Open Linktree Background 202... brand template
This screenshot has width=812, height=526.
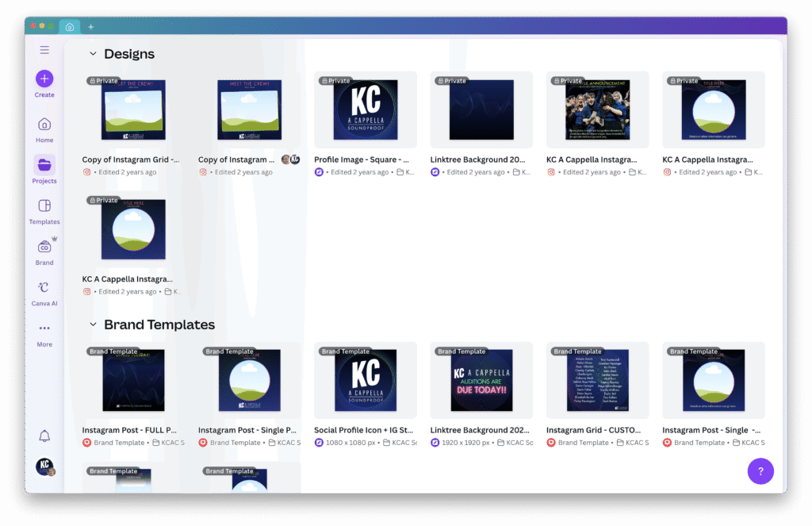coord(481,380)
